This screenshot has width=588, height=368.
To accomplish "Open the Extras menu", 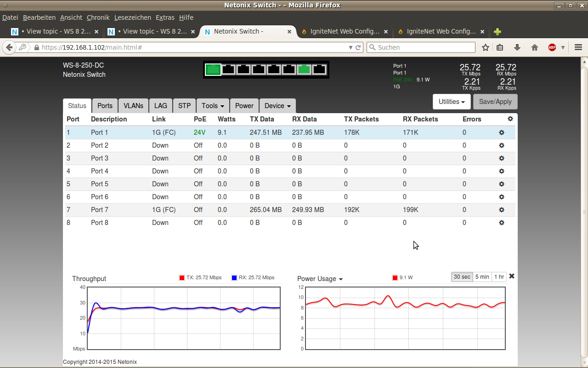I will click(x=165, y=17).
